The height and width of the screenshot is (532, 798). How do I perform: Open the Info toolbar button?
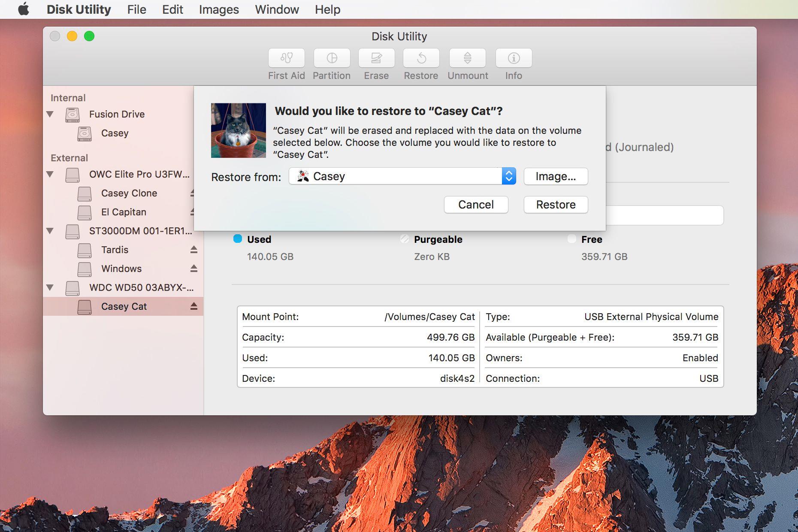[514, 58]
